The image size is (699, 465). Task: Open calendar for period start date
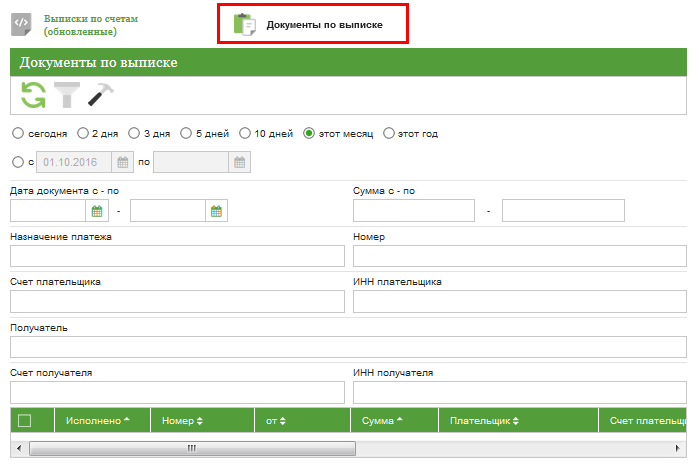pos(123,162)
